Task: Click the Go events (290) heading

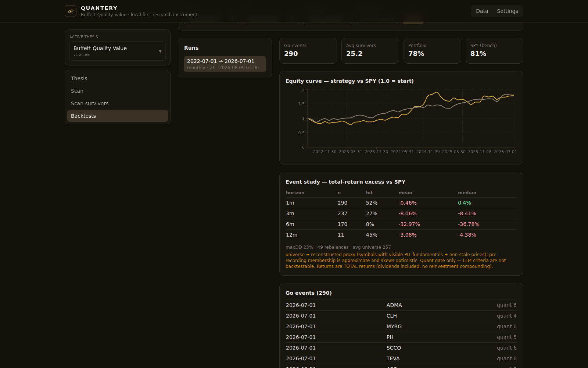Action: 308,293
